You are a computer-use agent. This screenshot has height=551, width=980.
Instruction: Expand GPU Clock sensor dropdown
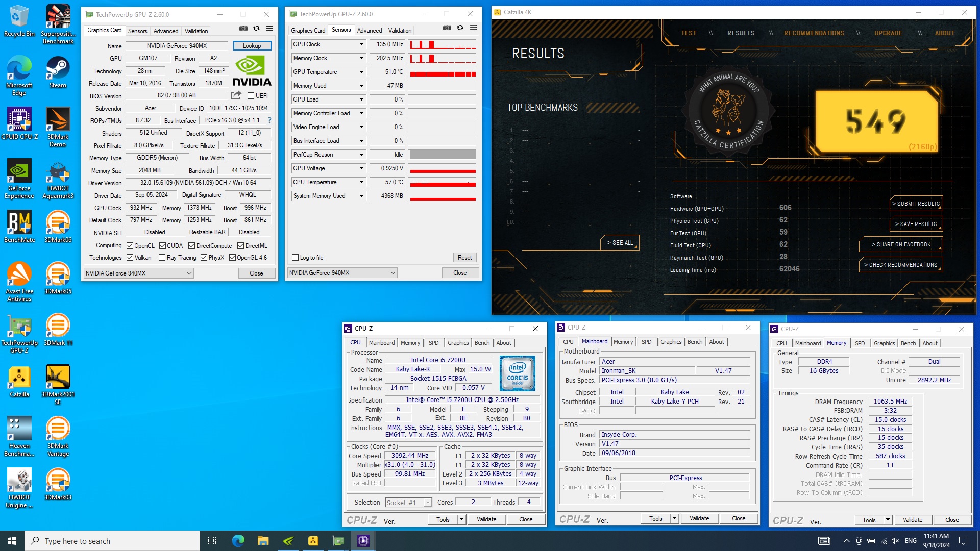pos(361,44)
